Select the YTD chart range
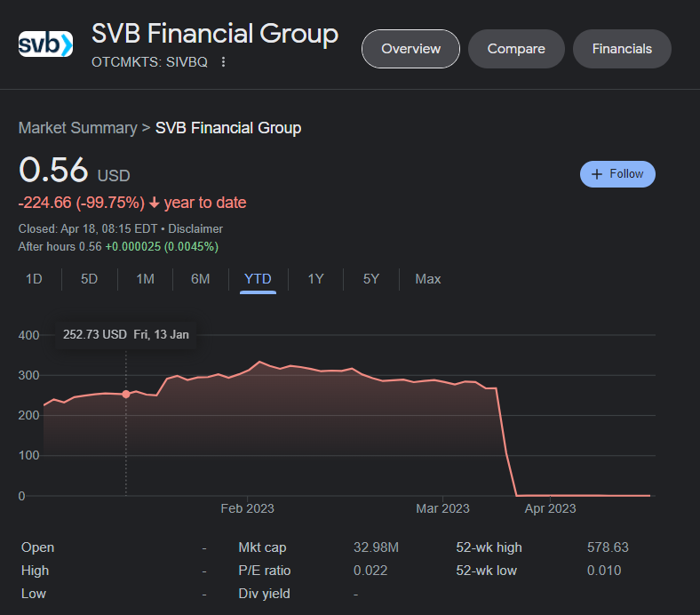Viewport: 700px width, 615px height. tap(258, 279)
